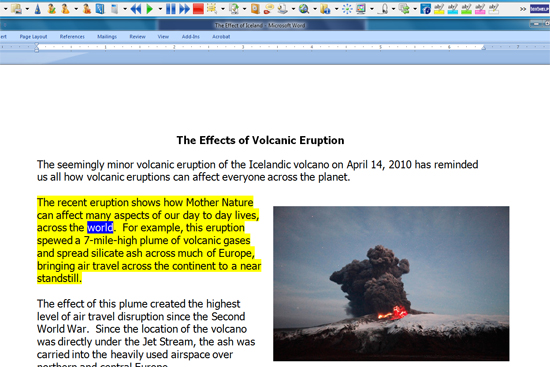Switch to the Review ribbon tab

[x=137, y=36]
